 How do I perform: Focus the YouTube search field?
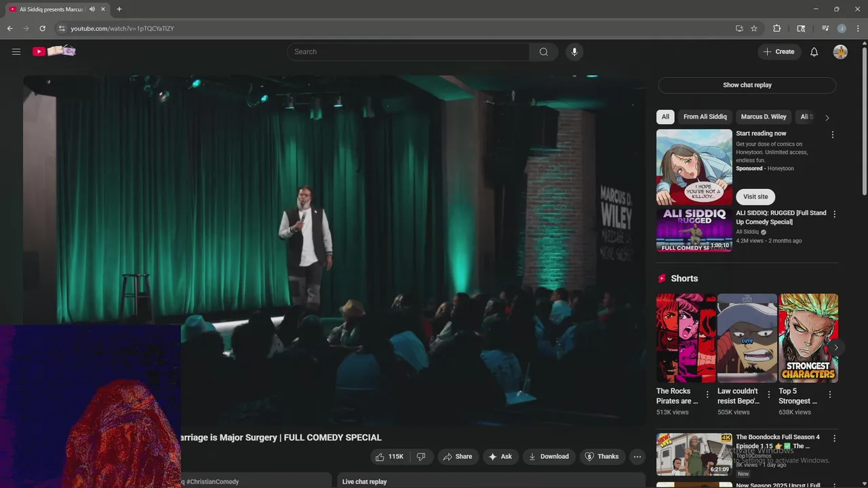[x=408, y=52]
